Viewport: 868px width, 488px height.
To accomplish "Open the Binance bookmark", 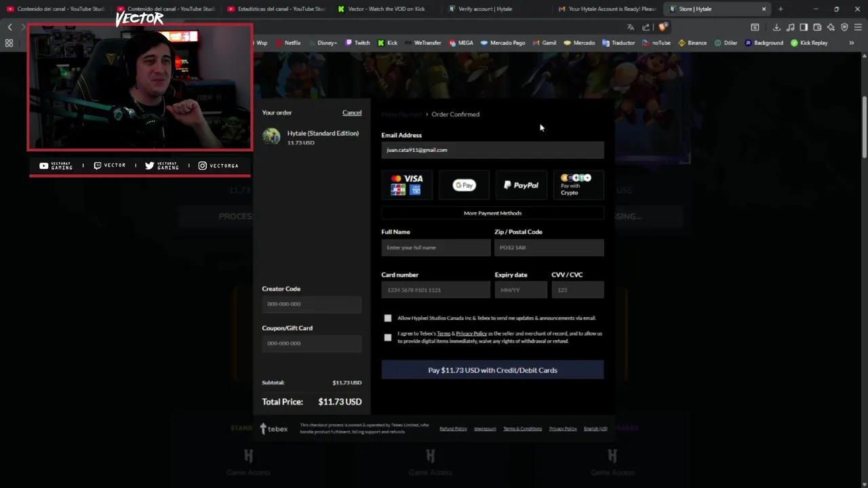I will [x=692, y=43].
